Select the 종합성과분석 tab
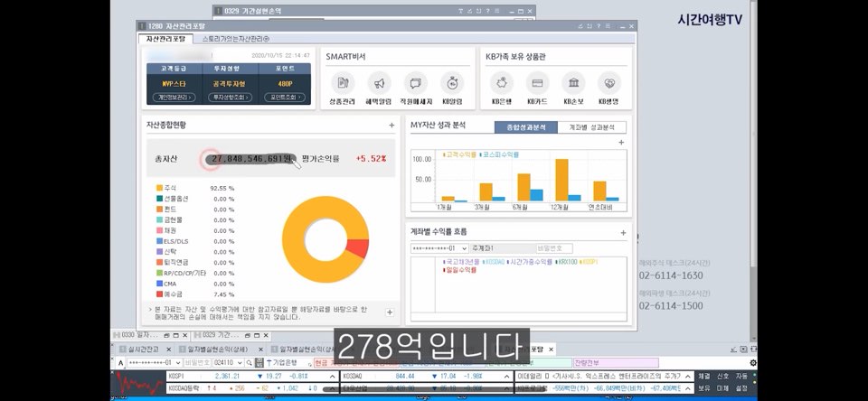The height and width of the screenshot is (401, 868). (x=526, y=127)
